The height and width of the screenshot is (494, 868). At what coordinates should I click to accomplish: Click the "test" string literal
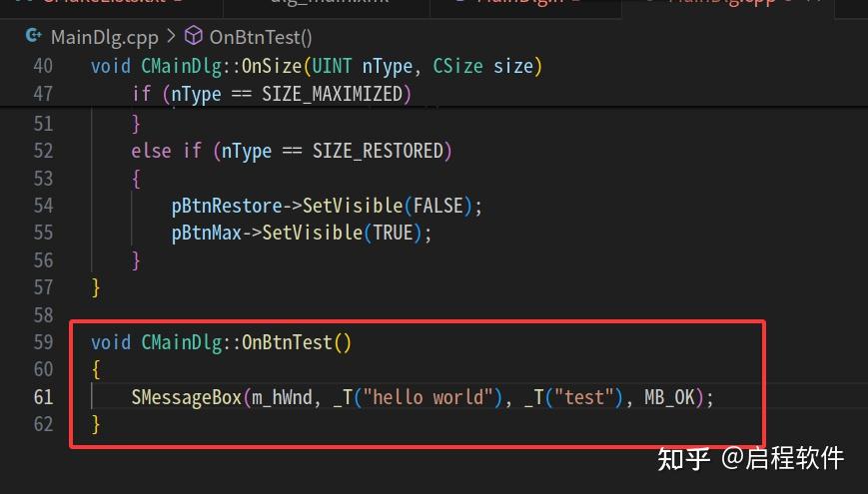click(584, 397)
